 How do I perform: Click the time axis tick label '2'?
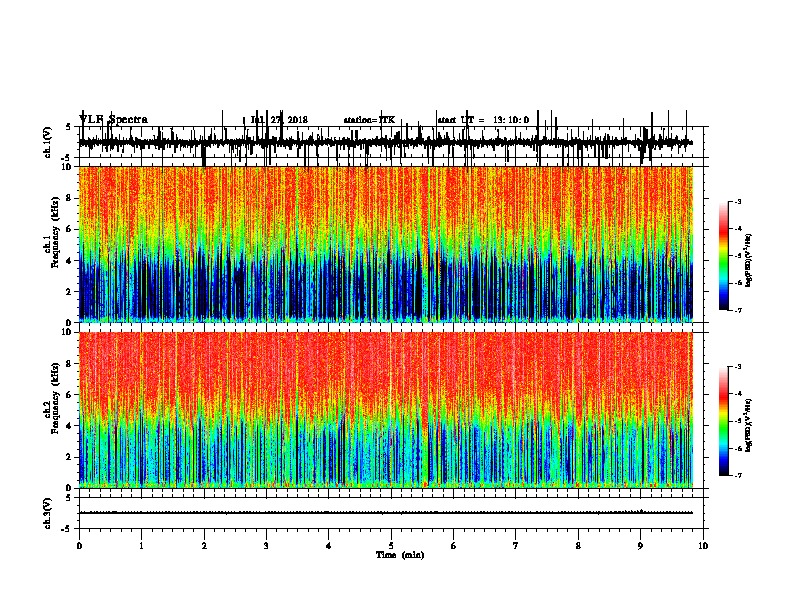(x=204, y=546)
